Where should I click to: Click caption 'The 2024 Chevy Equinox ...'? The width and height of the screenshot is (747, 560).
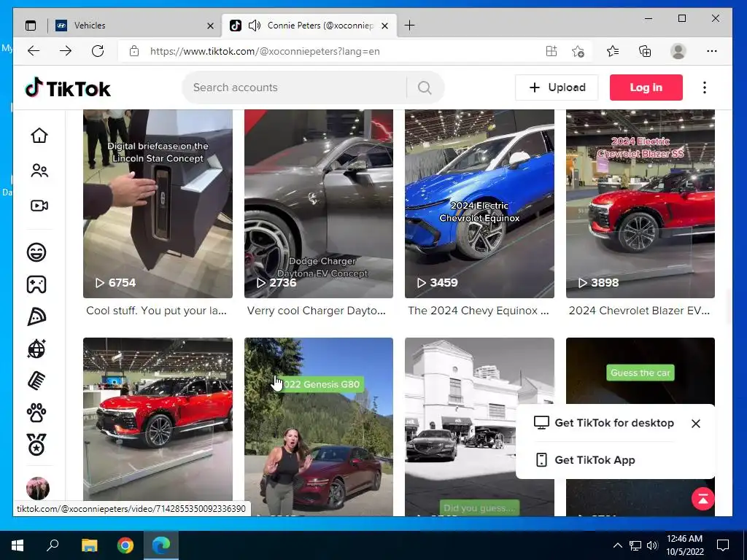coord(479,311)
